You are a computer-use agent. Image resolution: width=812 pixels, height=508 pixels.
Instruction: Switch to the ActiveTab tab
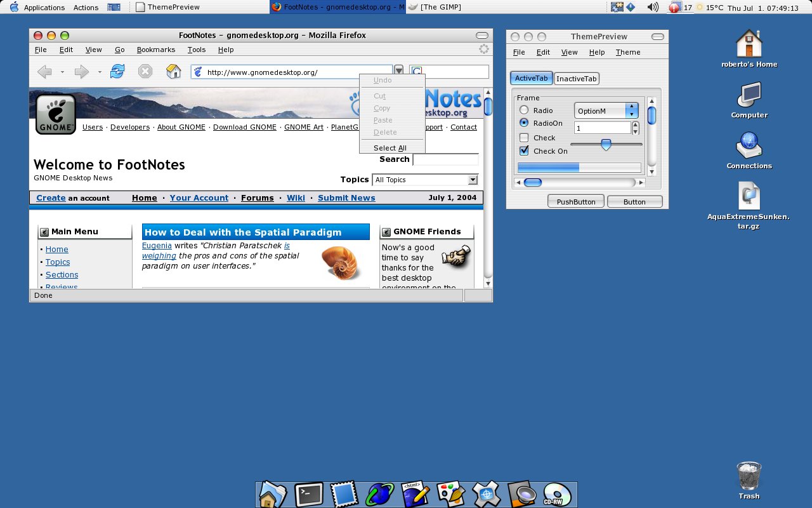[x=531, y=78]
